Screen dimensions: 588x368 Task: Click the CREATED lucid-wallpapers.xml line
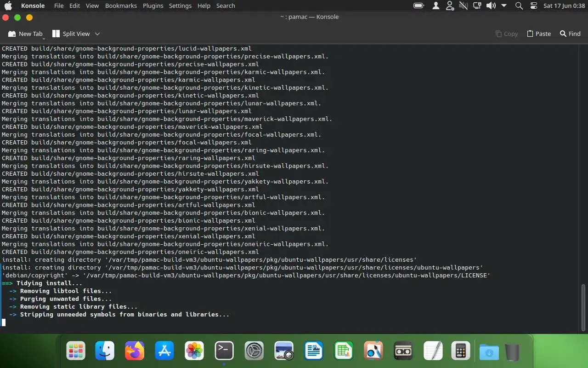(x=127, y=48)
